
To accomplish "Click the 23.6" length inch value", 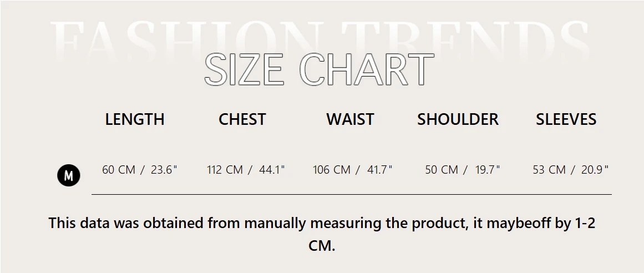I will click(164, 170).
